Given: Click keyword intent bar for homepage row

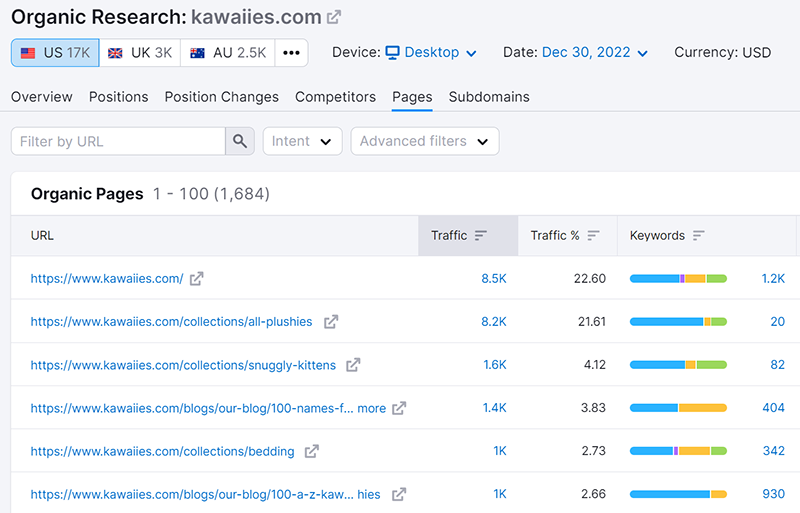Looking at the screenshot, I should [678, 279].
